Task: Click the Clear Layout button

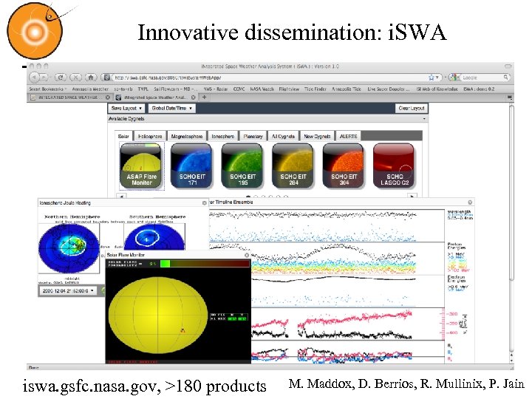Action: (x=412, y=108)
